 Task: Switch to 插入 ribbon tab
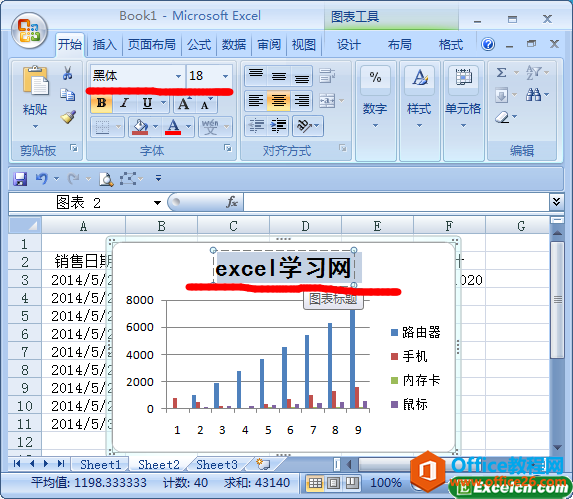point(105,45)
